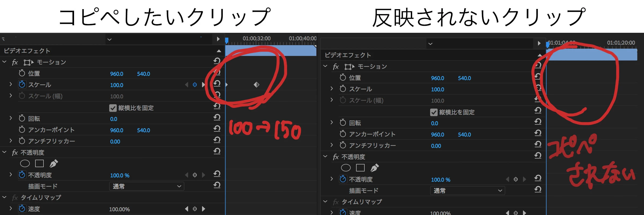Create ellipse mask in right panel
This screenshot has width=644, height=215.
(x=346, y=168)
